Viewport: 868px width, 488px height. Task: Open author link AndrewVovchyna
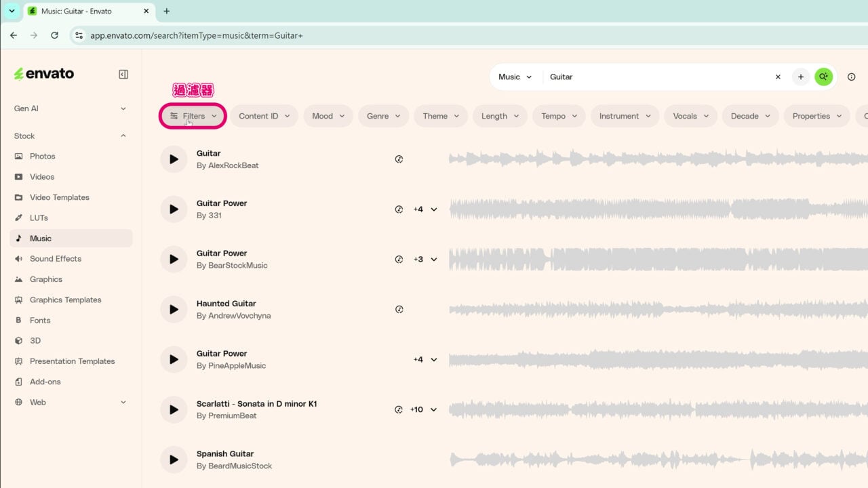[x=239, y=316]
